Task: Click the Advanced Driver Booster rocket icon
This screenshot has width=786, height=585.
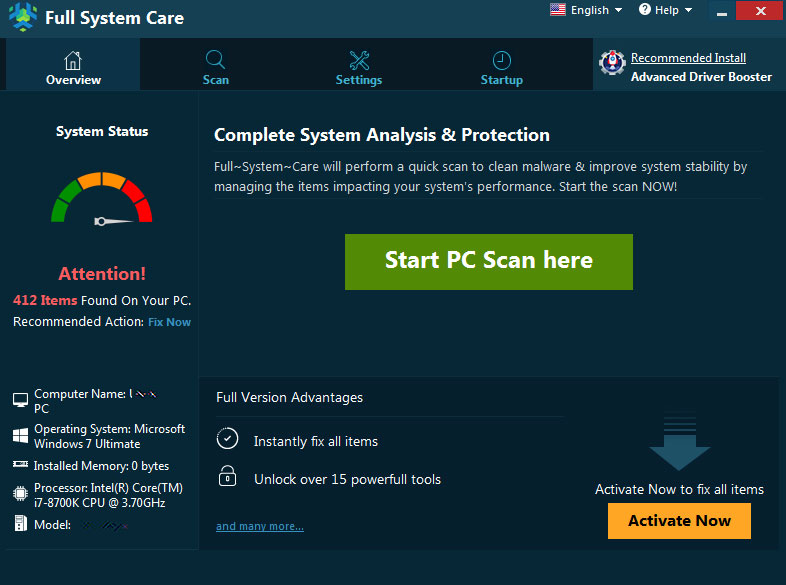Action: click(612, 66)
